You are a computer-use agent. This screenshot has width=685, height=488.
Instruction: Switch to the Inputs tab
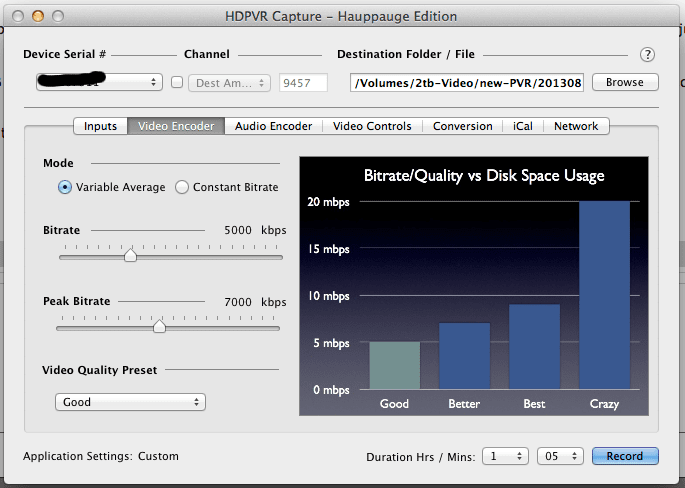(x=100, y=126)
